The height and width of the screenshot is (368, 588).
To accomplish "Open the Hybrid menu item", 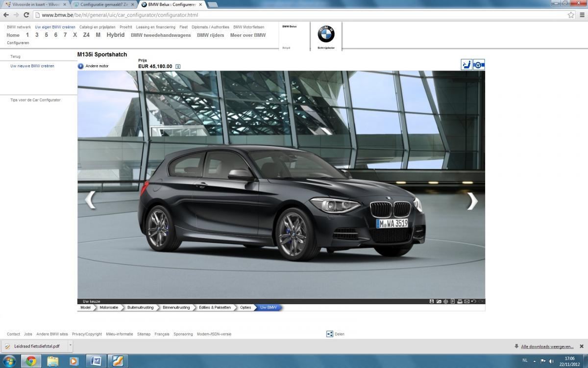I will pyautogui.click(x=116, y=35).
